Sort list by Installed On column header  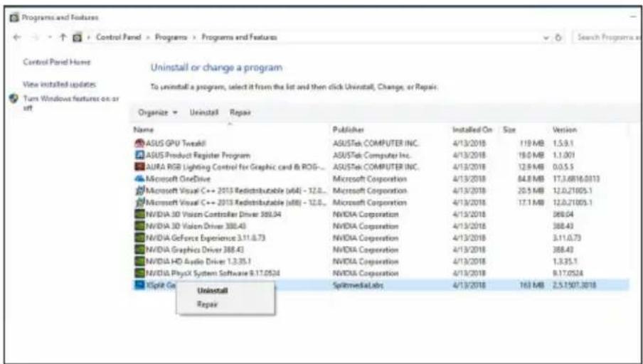coord(472,129)
